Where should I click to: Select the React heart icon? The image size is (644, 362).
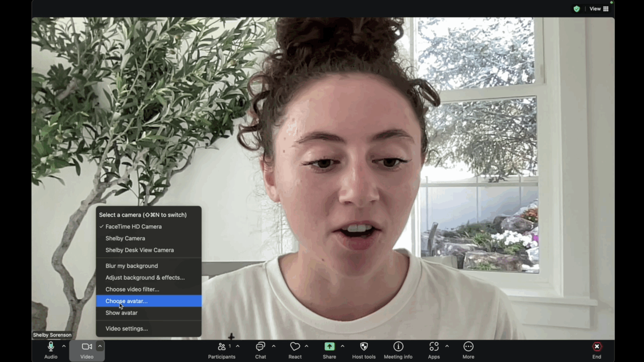coord(295,347)
